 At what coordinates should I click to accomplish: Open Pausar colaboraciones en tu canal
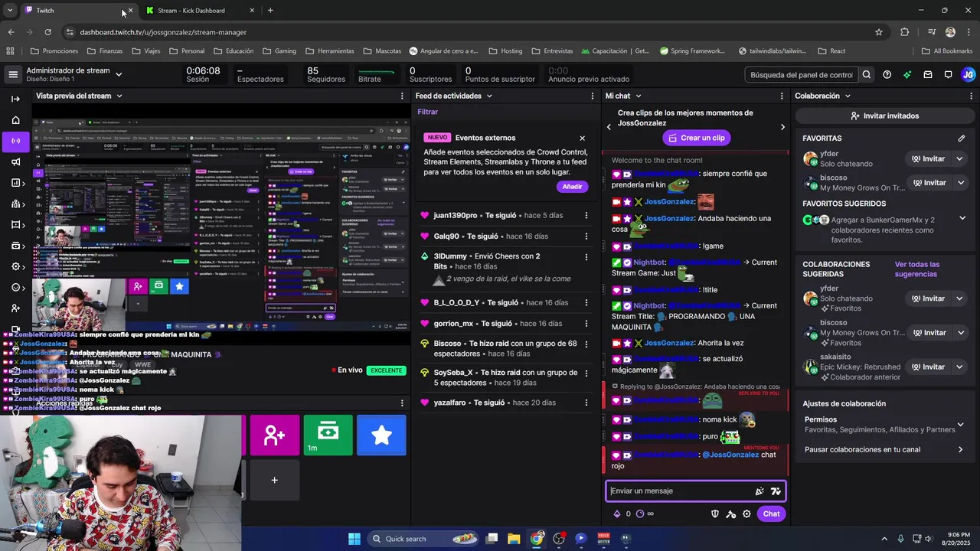point(884,450)
